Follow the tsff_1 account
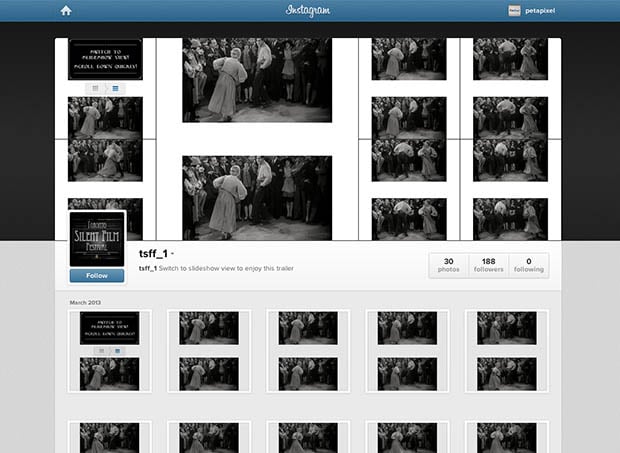This screenshot has width=620, height=453. pos(97,276)
